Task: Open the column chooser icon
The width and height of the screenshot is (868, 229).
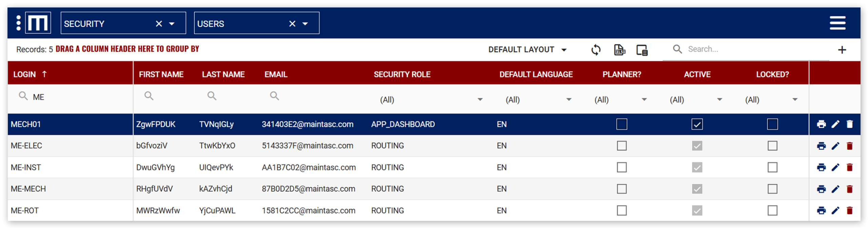Action: (x=642, y=50)
